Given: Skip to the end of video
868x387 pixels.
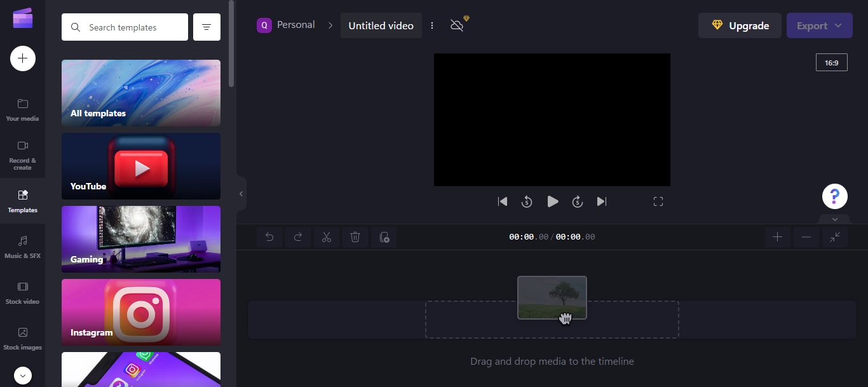Looking at the screenshot, I should (x=602, y=201).
